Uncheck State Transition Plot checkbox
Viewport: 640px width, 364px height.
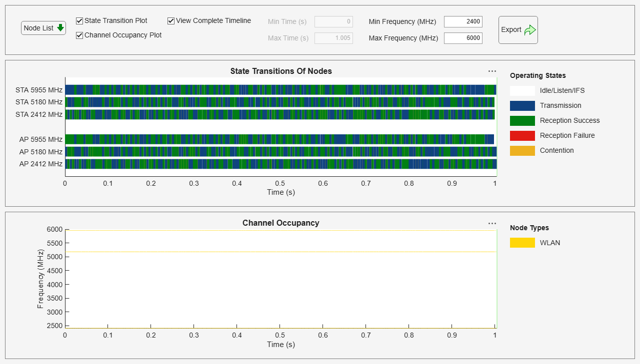click(x=79, y=21)
